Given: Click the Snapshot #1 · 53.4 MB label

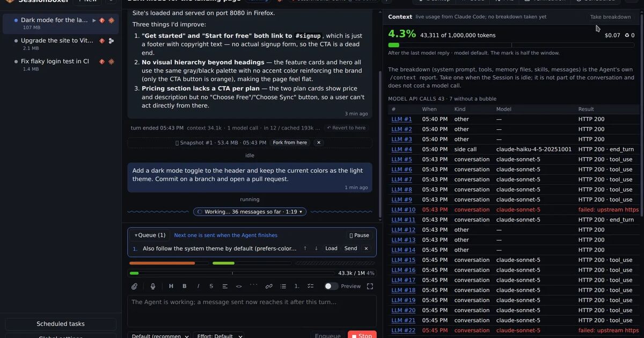Looking at the screenshot, I should coord(221,143).
